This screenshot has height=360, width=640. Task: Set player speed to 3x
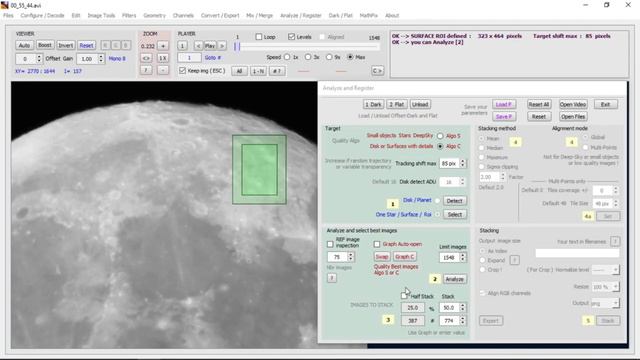(x=308, y=57)
